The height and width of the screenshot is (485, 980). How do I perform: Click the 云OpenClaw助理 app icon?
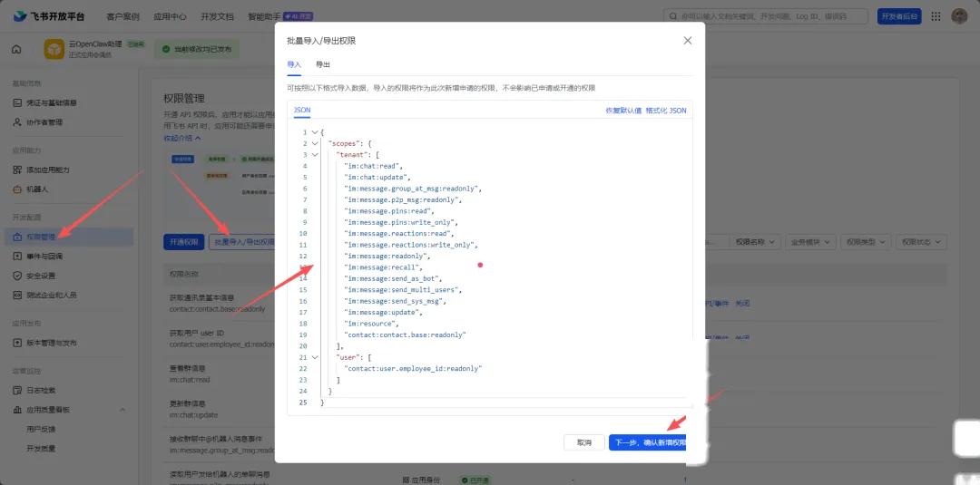[54, 49]
